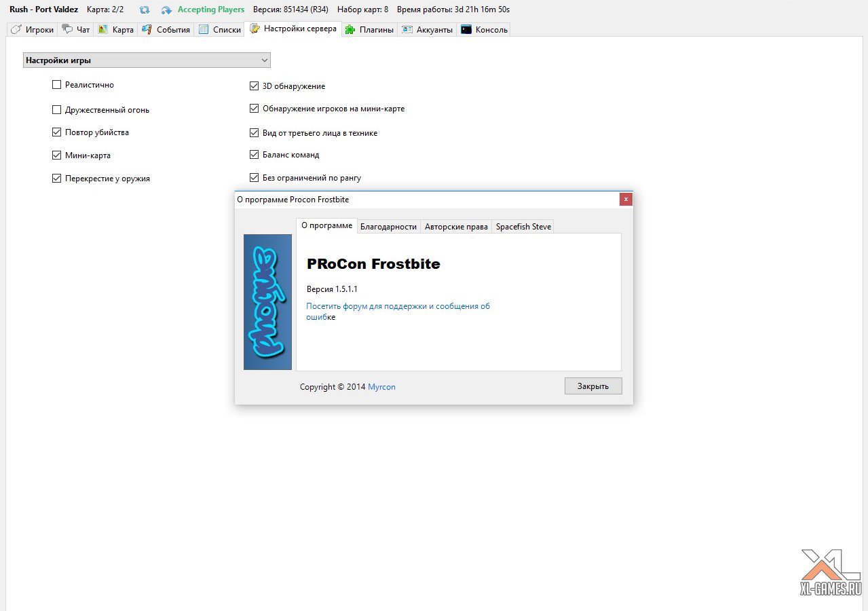Image resolution: width=868 pixels, height=611 pixels.
Task: Click the Карта: 2/2 indicator
Action: (105, 10)
